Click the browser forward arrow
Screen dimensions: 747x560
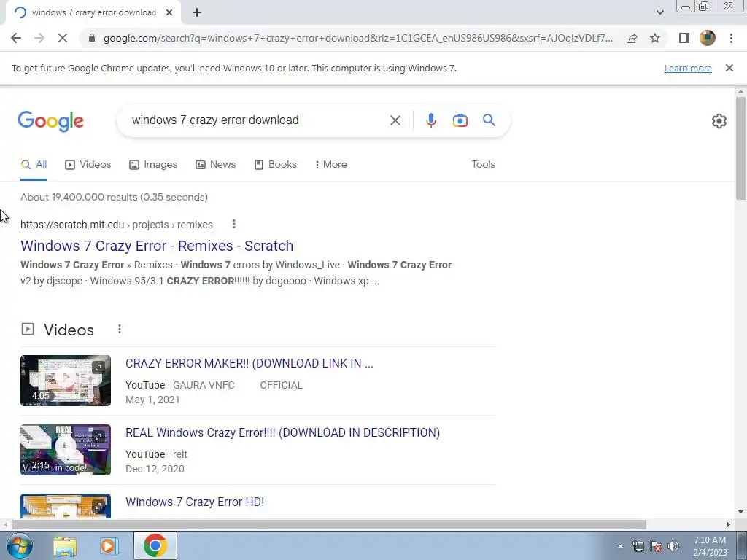pos(39,38)
